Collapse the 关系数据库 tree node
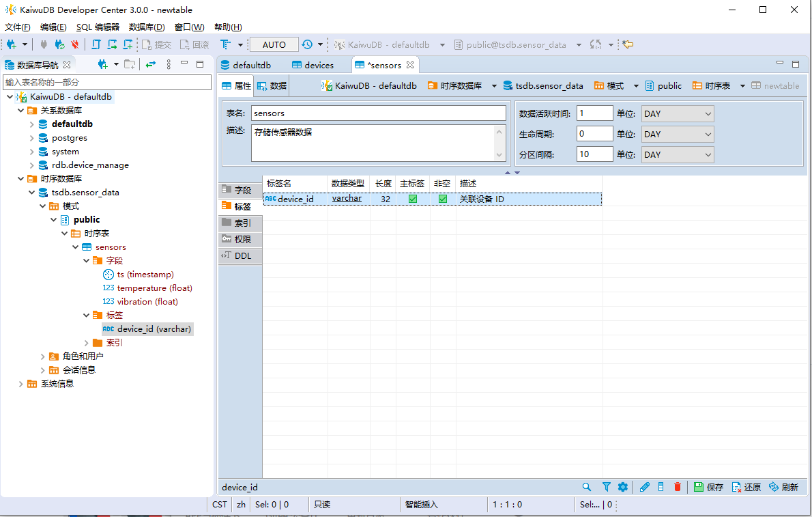812x517 pixels. 20,111
